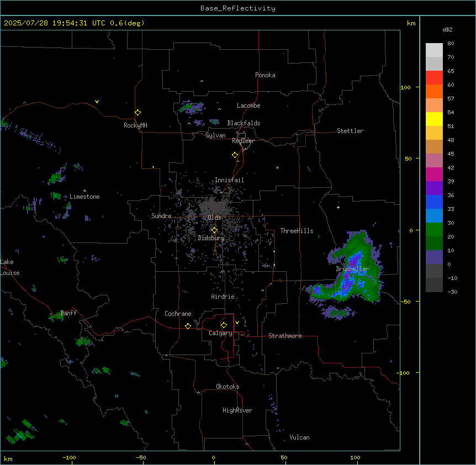Click the 2025/07/28 19:54:31 UTC timestamp
The height and width of the screenshot is (465, 476).
(x=55, y=23)
